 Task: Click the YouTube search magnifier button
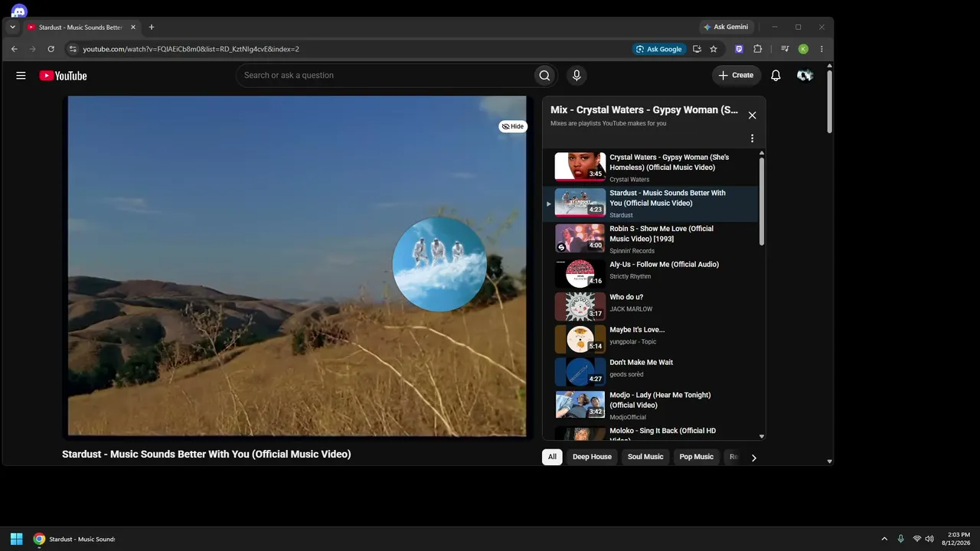pyautogui.click(x=544, y=76)
